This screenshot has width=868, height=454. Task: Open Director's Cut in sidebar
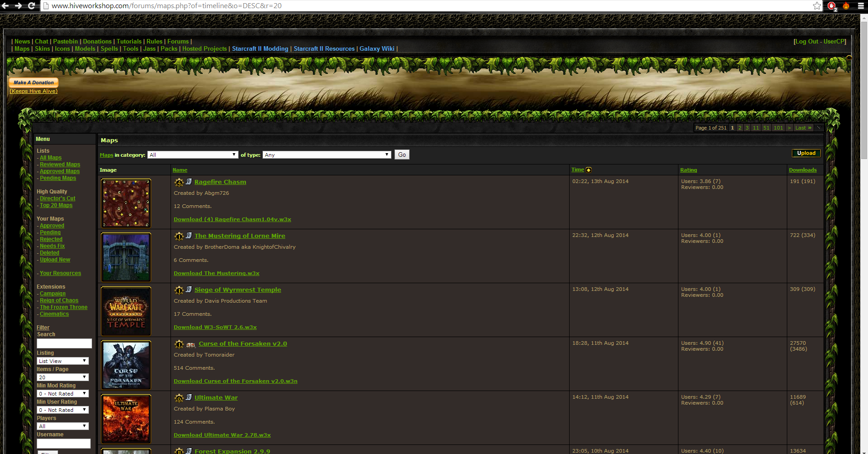pyautogui.click(x=58, y=198)
